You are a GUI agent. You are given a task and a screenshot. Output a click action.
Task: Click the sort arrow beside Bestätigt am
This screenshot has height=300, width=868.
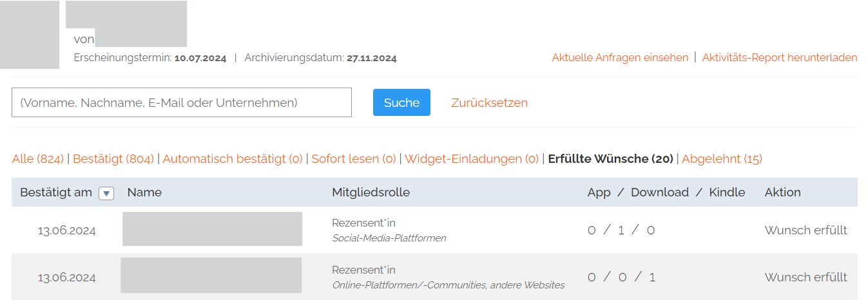tap(106, 193)
